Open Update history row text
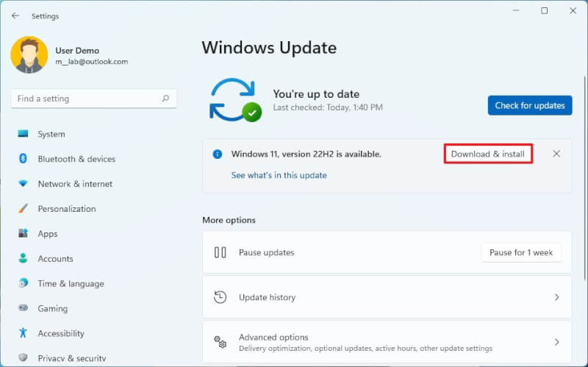Screen dimensions: 588x367 tap(267, 297)
